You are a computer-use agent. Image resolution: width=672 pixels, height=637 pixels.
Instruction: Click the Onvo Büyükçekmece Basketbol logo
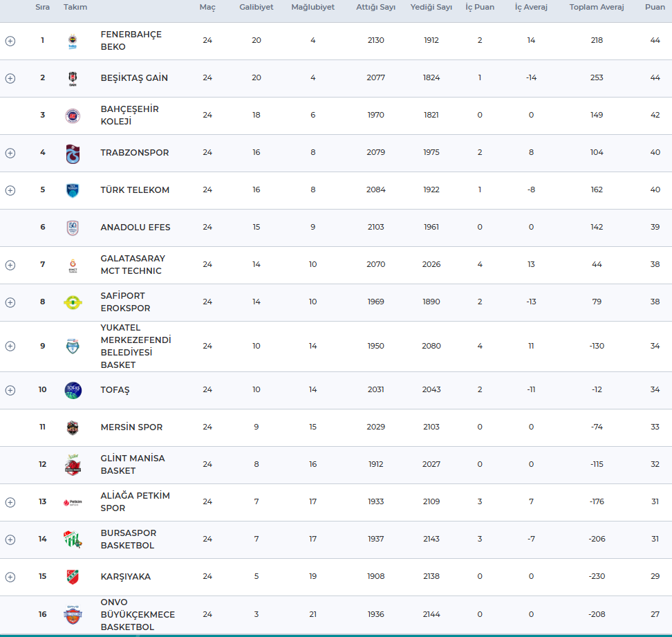73,615
